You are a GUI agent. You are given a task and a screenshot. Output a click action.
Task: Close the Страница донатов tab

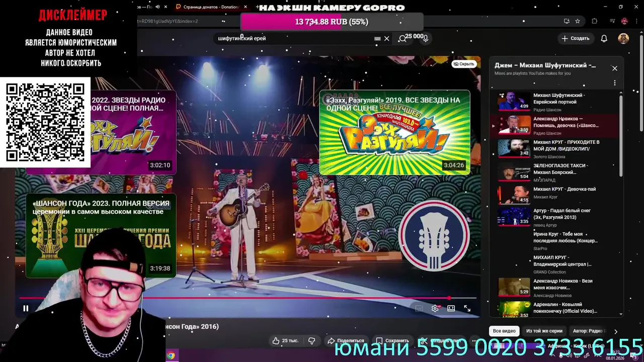245,7
